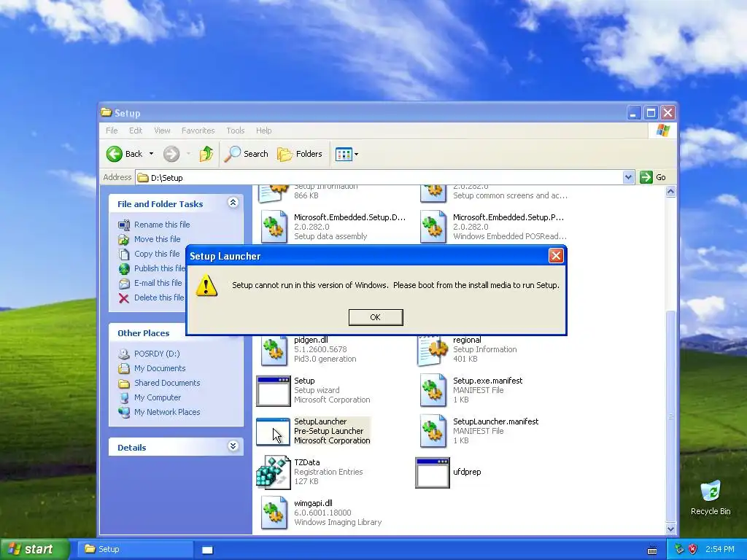
Task: Open the Recycle Bin on desktop
Action: [x=711, y=497]
